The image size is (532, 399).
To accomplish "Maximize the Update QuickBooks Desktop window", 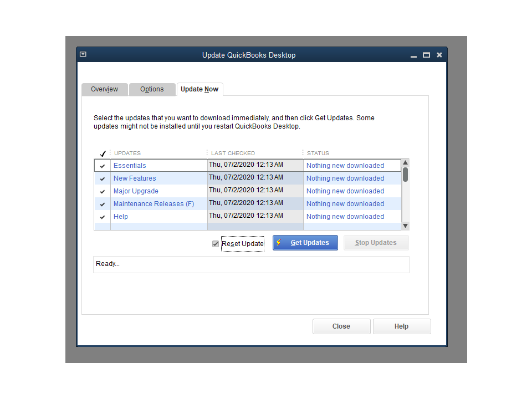I will pyautogui.click(x=426, y=55).
